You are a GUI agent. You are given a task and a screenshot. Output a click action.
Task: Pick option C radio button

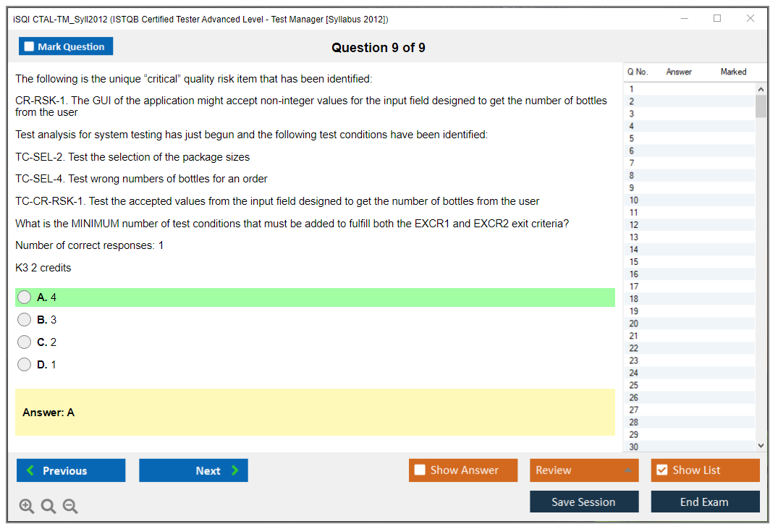tap(25, 342)
